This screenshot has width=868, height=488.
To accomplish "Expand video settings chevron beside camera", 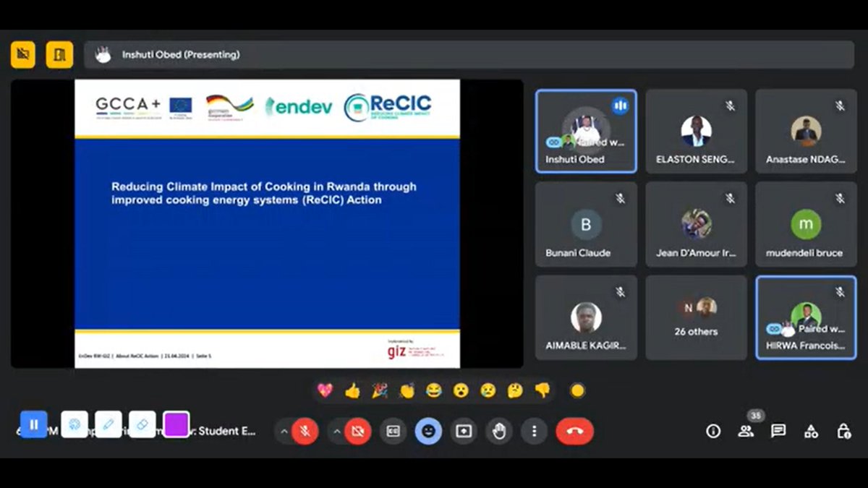I will point(336,431).
